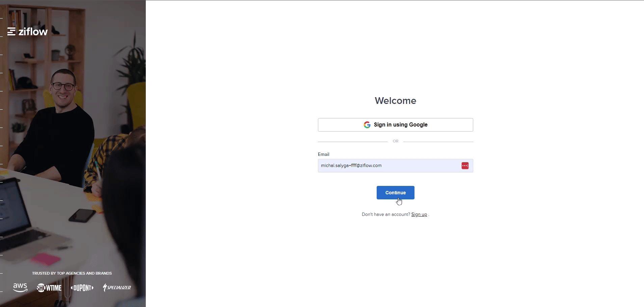Viewport: 644px width, 307px height.
Task: Focus the Email address input field
Action: coord(388,166)
